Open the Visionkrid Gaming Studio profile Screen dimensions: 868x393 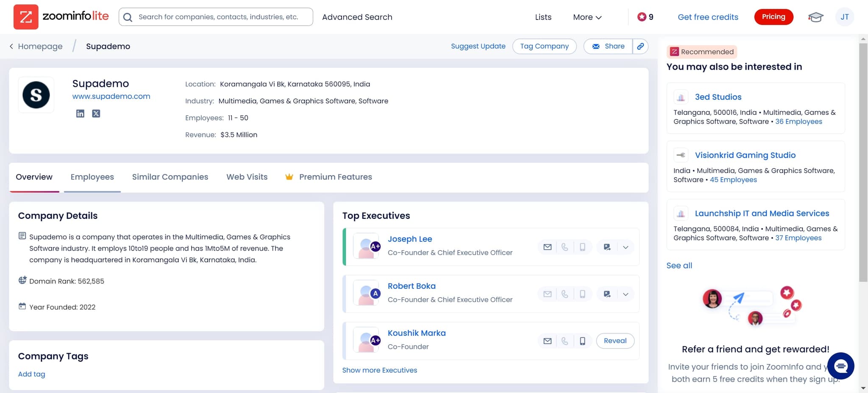pyautogui.click(x=745, y=155)
